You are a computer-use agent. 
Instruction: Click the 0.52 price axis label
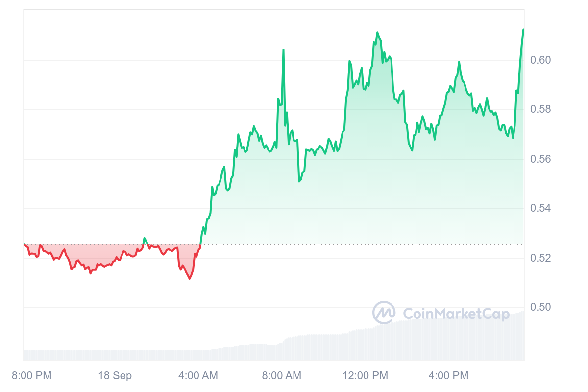(540, 258)
